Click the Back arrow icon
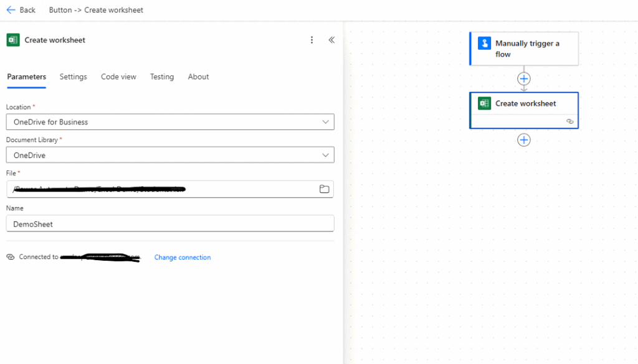The image size is (638, 364). 11,10
